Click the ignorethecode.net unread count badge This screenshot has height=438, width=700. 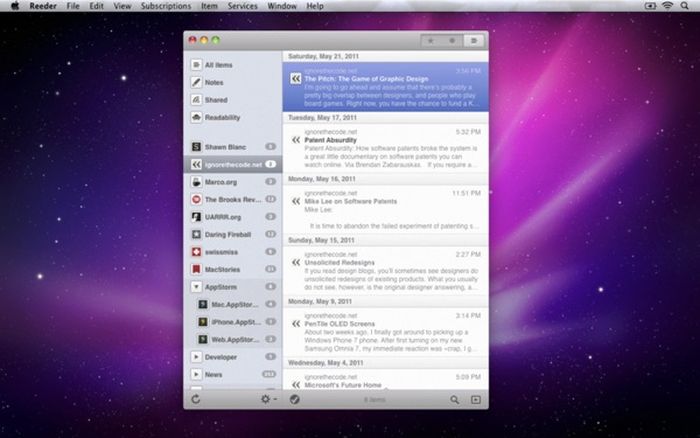coord(271,164)
